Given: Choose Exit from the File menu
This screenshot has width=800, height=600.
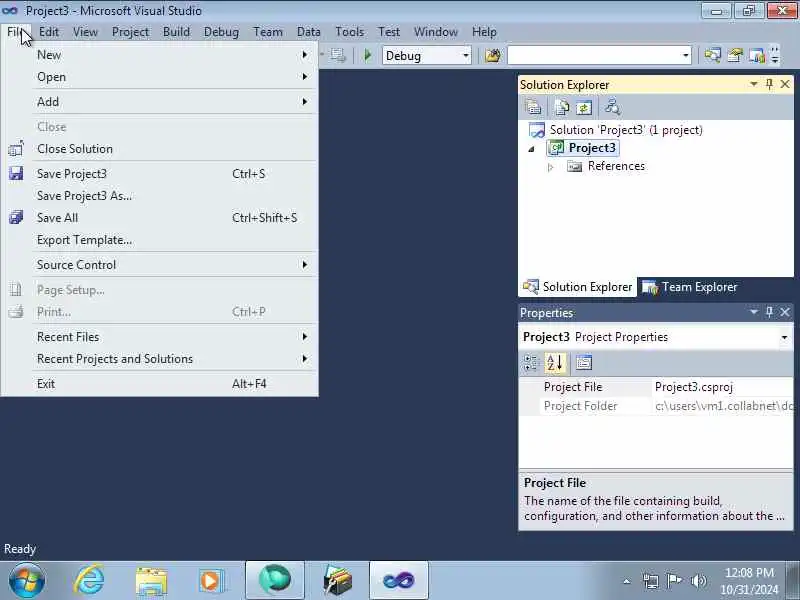Looking at the screenshot, I should 160,384.
